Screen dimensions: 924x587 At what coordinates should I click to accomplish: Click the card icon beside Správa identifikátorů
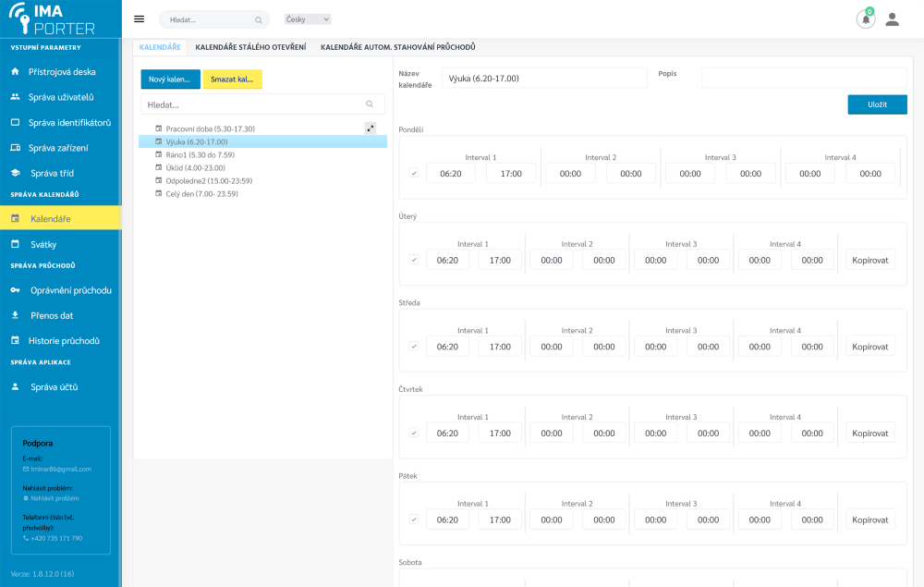pos(16,122)
